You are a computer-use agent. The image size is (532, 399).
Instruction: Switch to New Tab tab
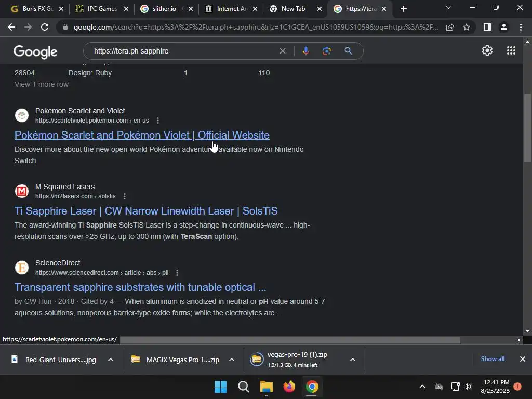tap(295, 9)
